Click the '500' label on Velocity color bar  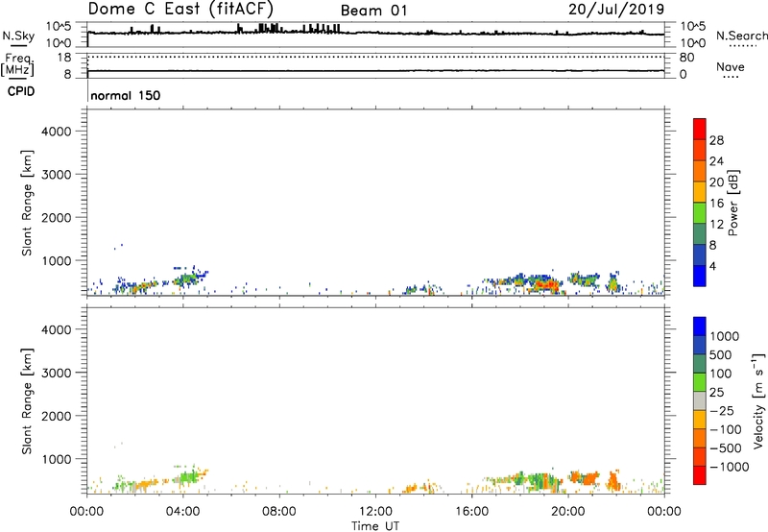coord(721,355)
